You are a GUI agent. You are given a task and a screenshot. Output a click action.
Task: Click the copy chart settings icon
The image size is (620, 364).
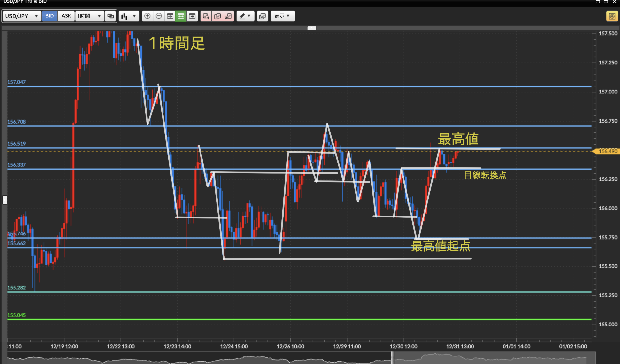[217, 16]
